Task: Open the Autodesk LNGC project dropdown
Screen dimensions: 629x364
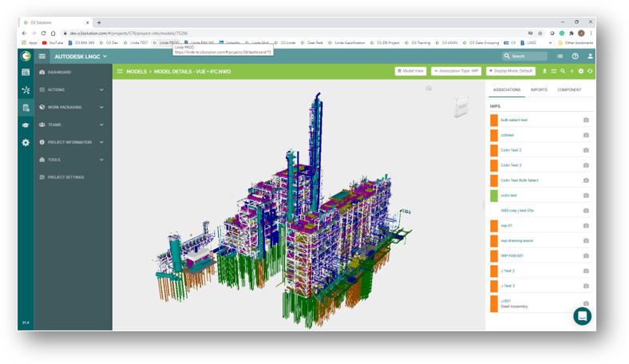Action: (80, 57)
